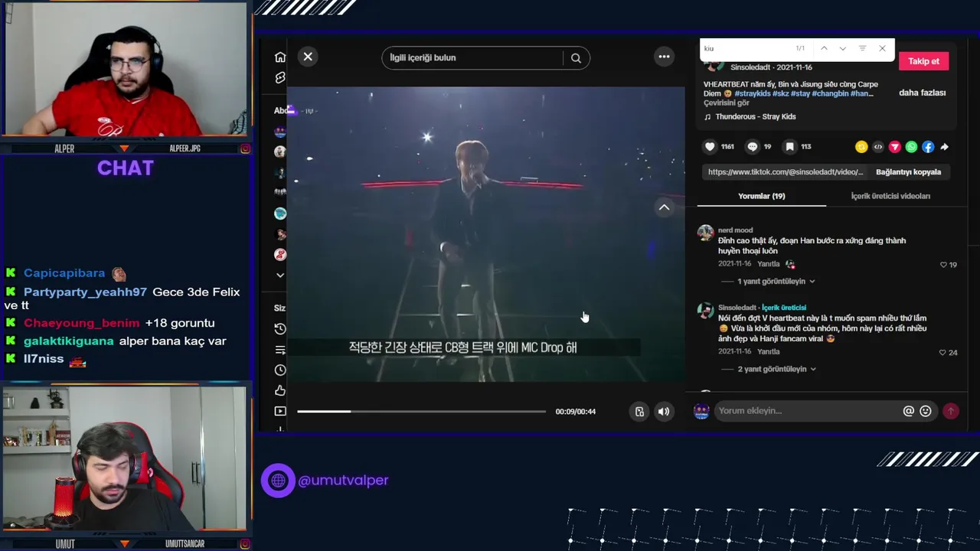Click the @umutvalper handle
This screenshot has width=980, height=551.
343,481
